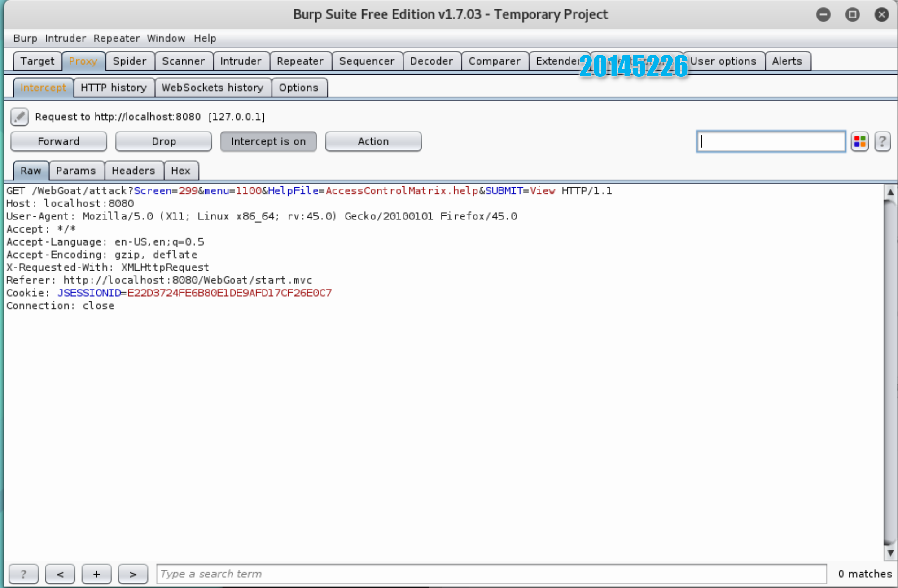This screenshot has width=898, height=588.
Task: Click the plus search options button
Action: coord(96,574)
